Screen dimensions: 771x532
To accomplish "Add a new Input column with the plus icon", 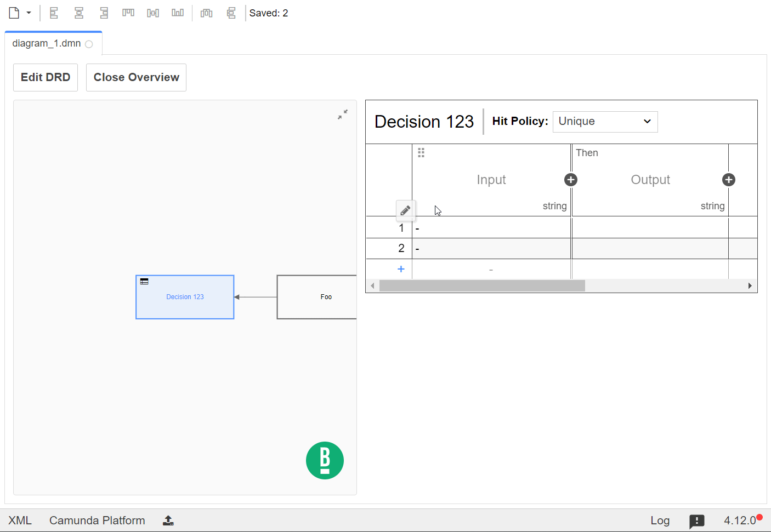I will coord(571,180).
